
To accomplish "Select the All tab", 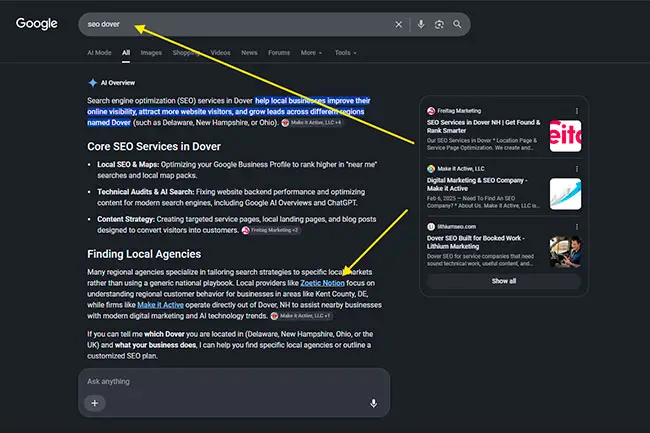I will pyautogui.click(x=126, y=53).
